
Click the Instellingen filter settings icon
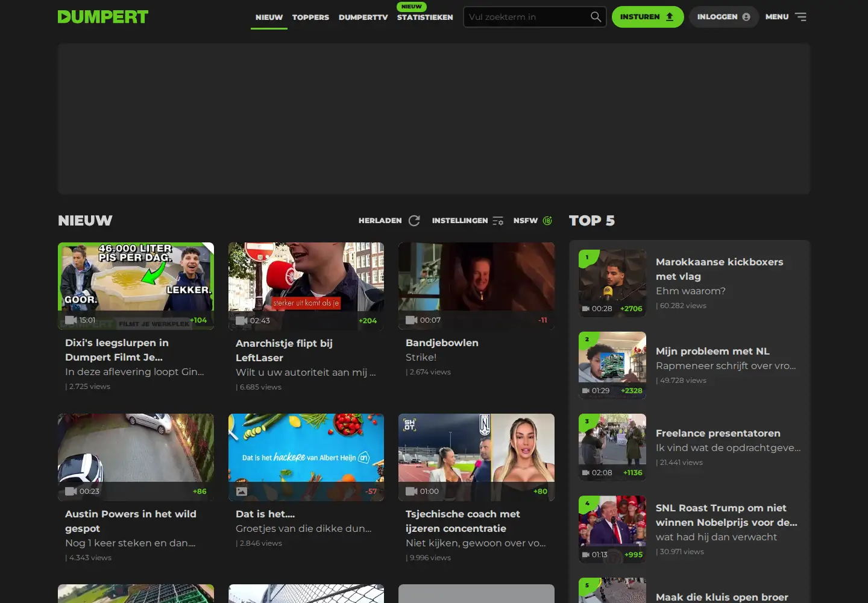coord(498,221)
